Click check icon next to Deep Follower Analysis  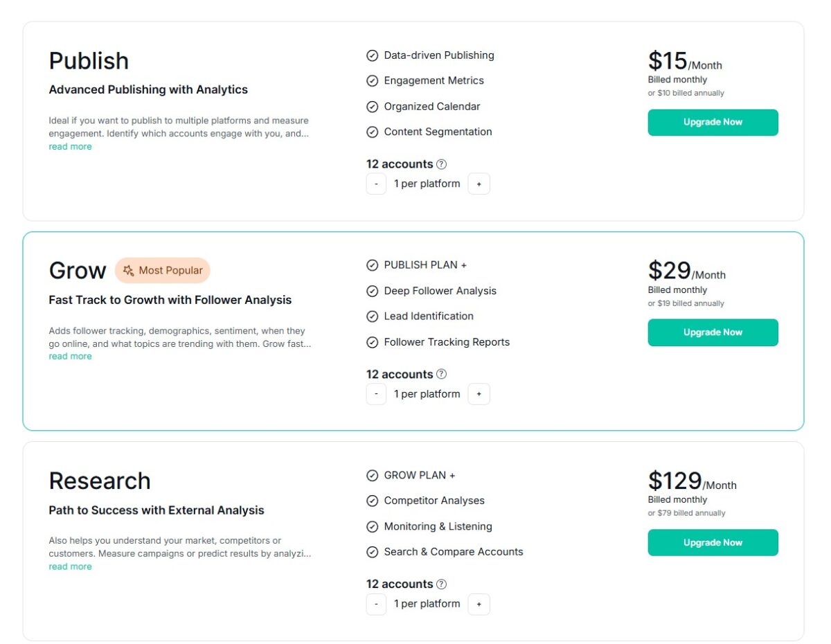click(x=373, y=291)
